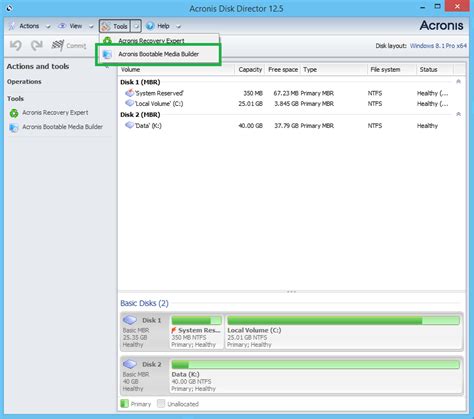474x419 pixels.
Task: Click the Disk 1 drive icon in Basic Disks
Action: (130, 320)
